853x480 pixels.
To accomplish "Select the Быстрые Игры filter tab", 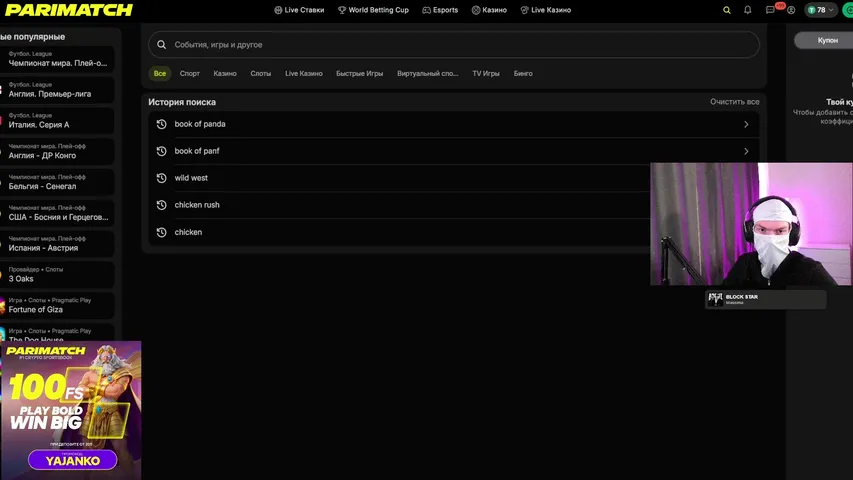I will click(x=360, y=73).
